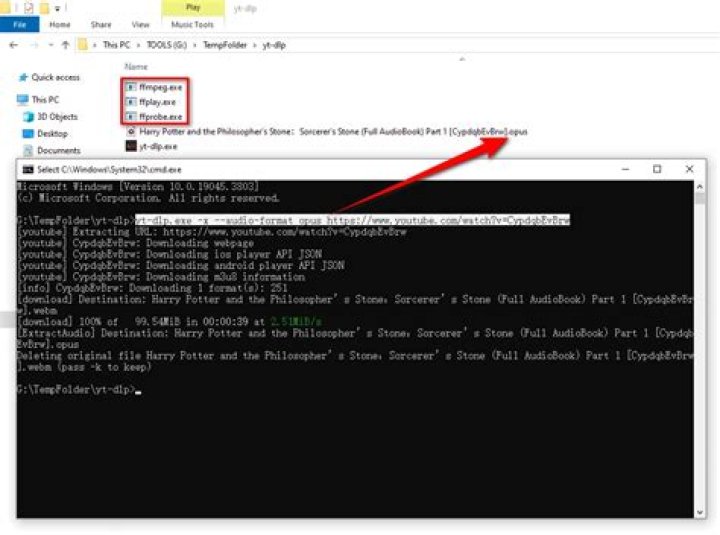This screenshot has height=535, width=720.
Task: Click the Documents folder icon
Action: coord(28,151)
